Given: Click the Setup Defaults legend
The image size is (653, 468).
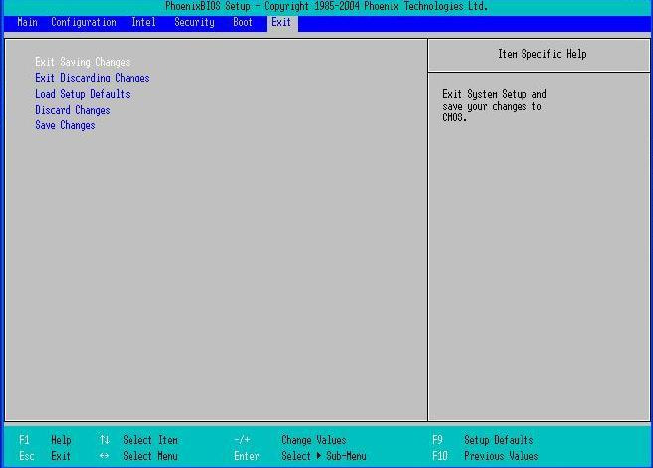Looking at the screenshot, I should click(498, 440).
